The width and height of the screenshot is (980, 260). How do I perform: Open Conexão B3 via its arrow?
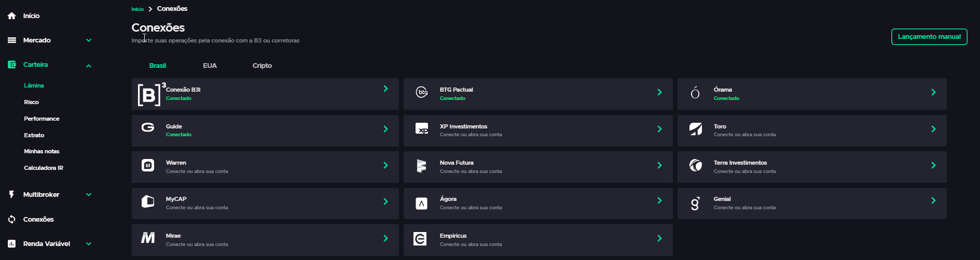(385, 89)
